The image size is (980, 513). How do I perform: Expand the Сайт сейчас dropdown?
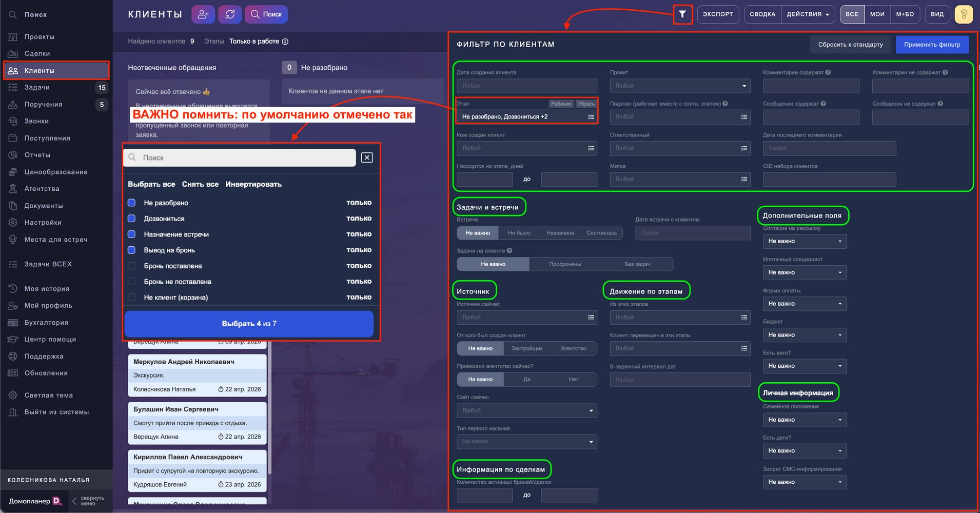(527, 410)
